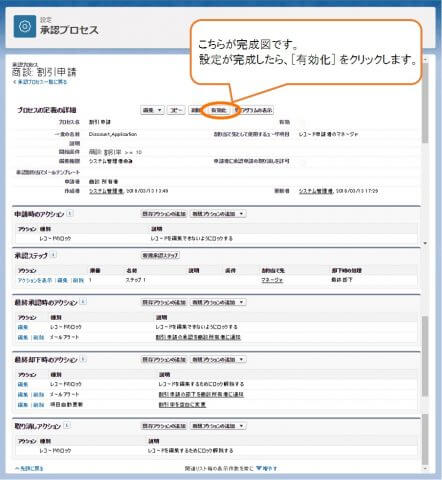The height and width of the screenshot is (480, 442).
Task: Open info icon beside 申請時のアクション heading
Action: point(70,213)
